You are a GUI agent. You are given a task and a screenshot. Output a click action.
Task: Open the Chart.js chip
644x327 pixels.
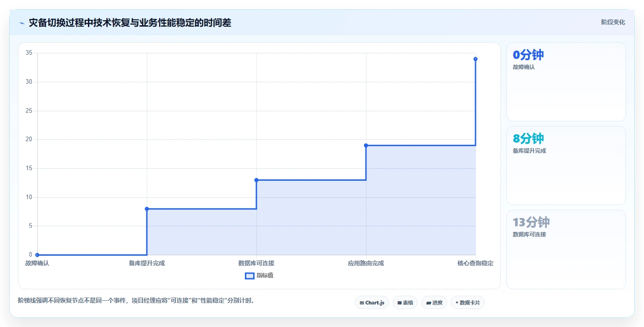tap(372, 303)
